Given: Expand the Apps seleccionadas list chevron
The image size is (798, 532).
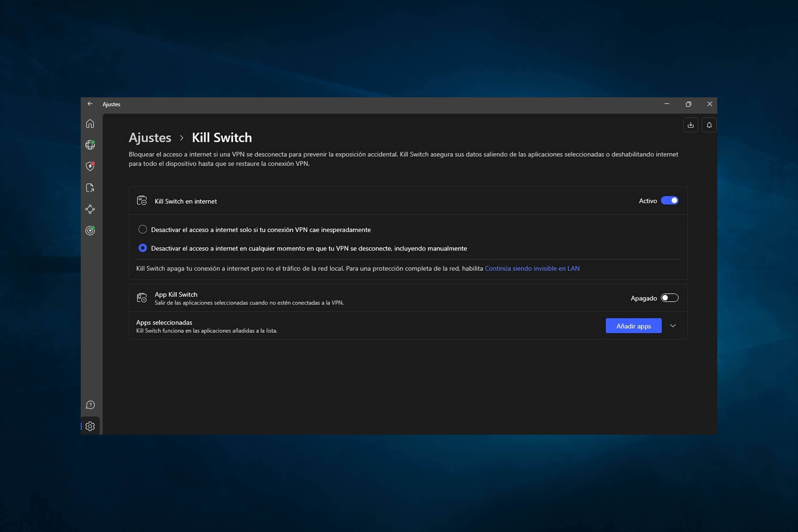Looking at the screenshot, I should 673,326.
